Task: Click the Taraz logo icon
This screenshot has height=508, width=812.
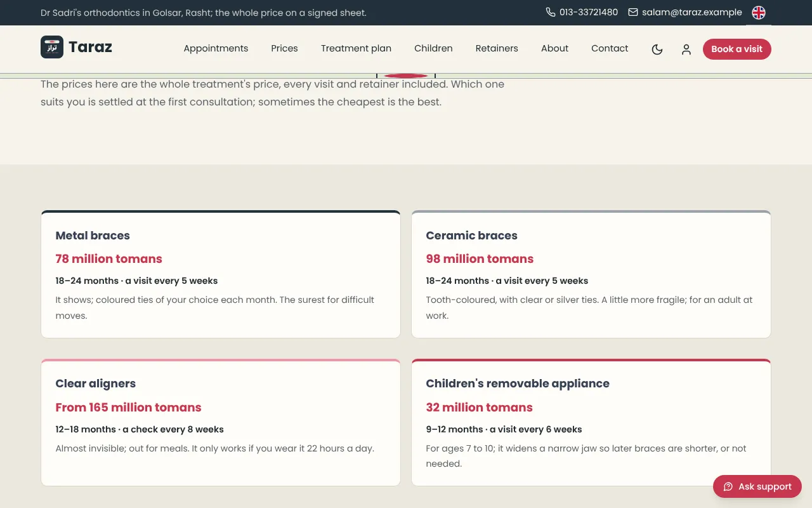Action: point(52,47)
